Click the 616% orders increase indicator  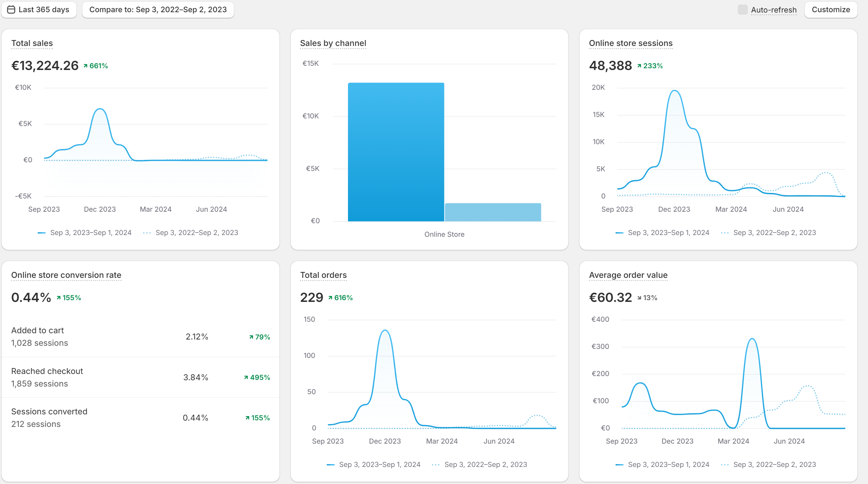(341, 298)
